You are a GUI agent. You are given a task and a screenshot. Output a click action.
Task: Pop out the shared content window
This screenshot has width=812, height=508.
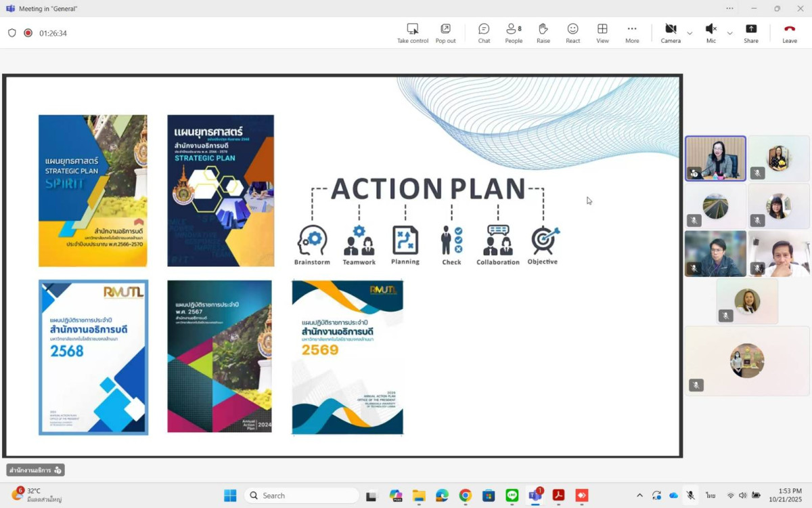445,33
